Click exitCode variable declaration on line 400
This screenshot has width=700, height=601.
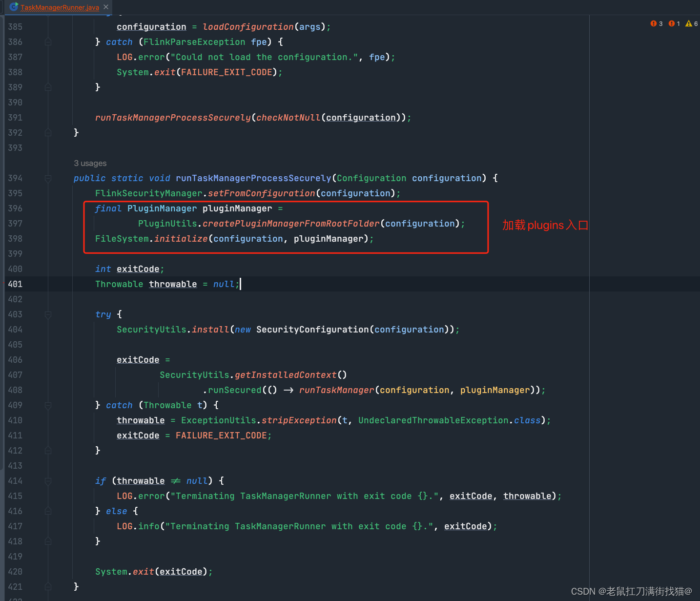(138, 269)
